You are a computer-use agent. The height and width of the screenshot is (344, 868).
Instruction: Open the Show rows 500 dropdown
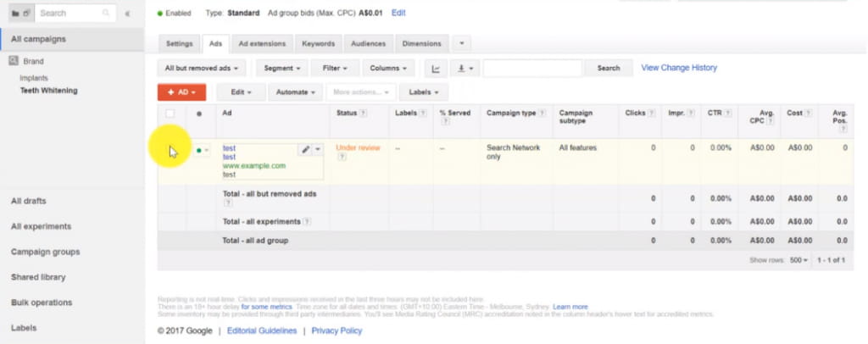coord(798,260)
